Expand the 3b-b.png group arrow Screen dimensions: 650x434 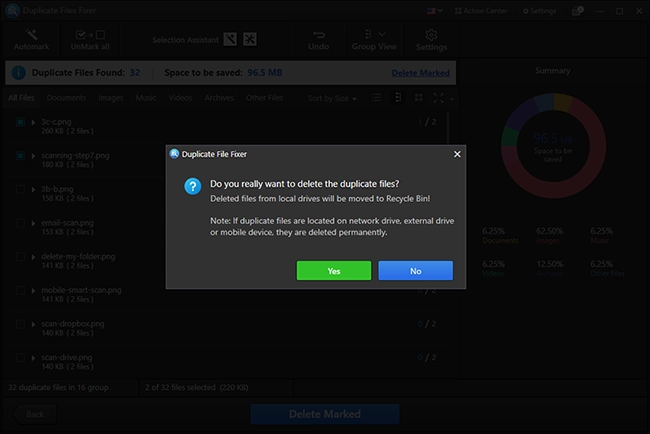pyautogui.click(x=33, y=190)
